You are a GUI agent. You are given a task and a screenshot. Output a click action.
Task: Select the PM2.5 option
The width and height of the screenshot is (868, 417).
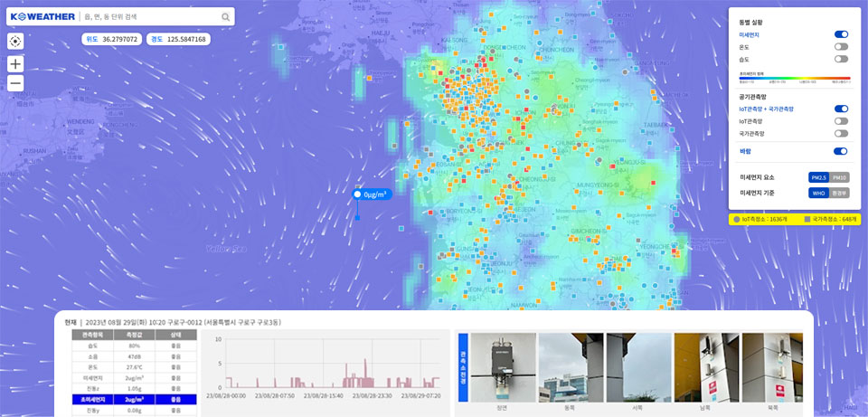pos(819,177)
